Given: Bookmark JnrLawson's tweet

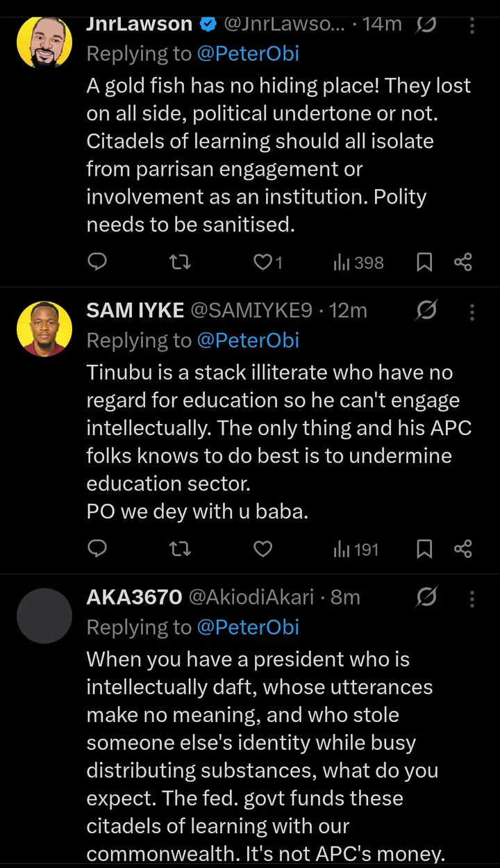Looking at the screenshot, I should (424, 262).
